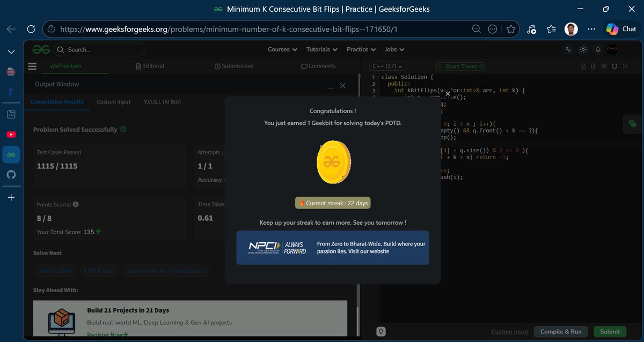Reload the page with refresh button
This screenshot has width=644, height=342.
[31, 29]
